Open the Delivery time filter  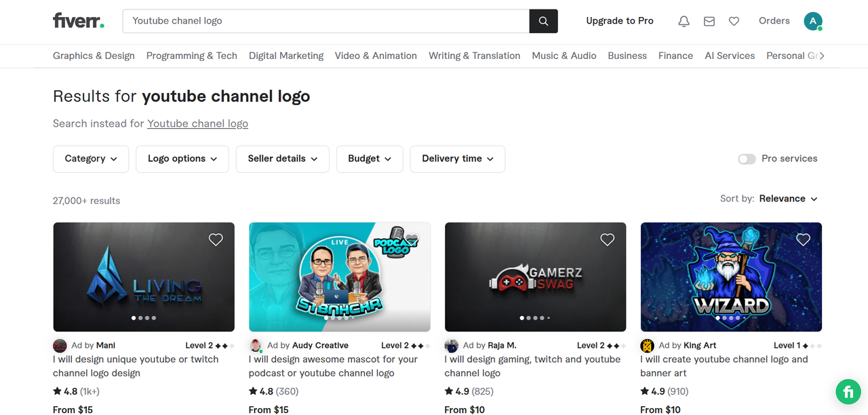click(x=458, y=159)
